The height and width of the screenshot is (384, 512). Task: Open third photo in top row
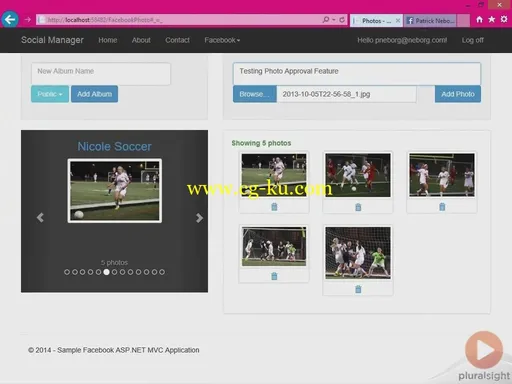442,175
